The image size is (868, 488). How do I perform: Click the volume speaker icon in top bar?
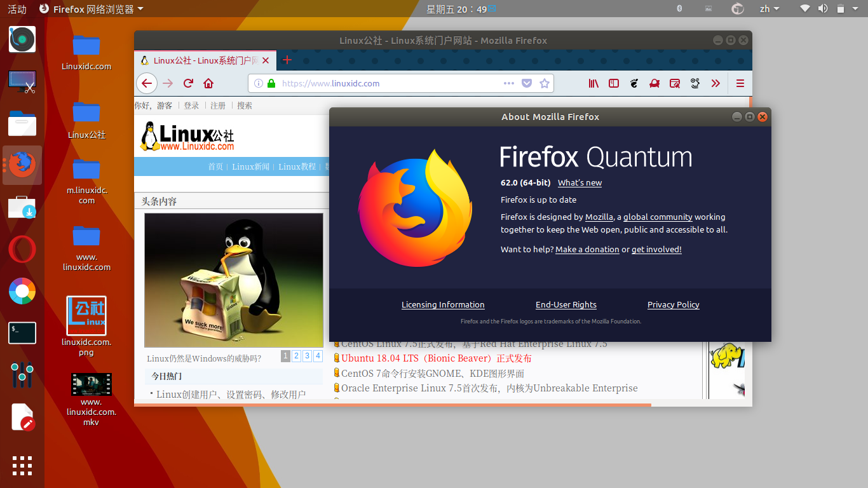tap(823, 9)
